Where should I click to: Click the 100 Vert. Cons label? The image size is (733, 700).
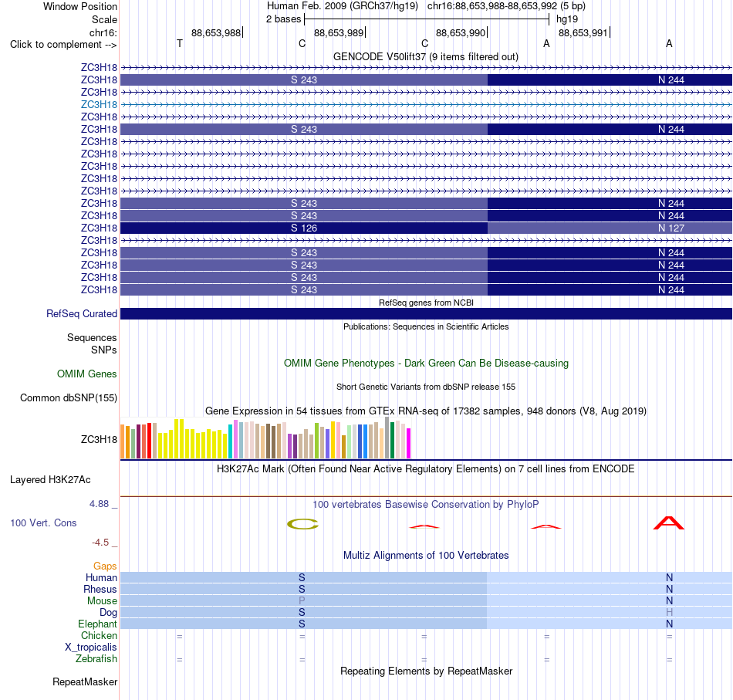click(43, 522)
